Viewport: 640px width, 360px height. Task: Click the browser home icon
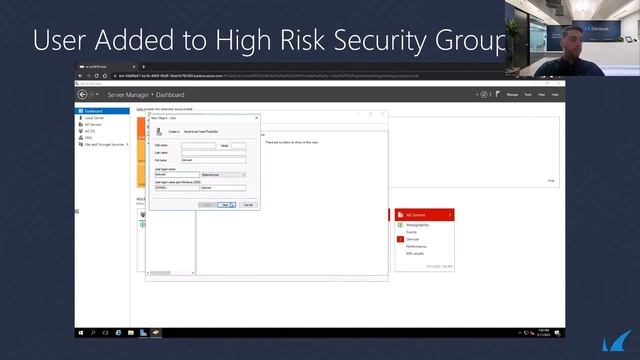click(x=105, y=76)
